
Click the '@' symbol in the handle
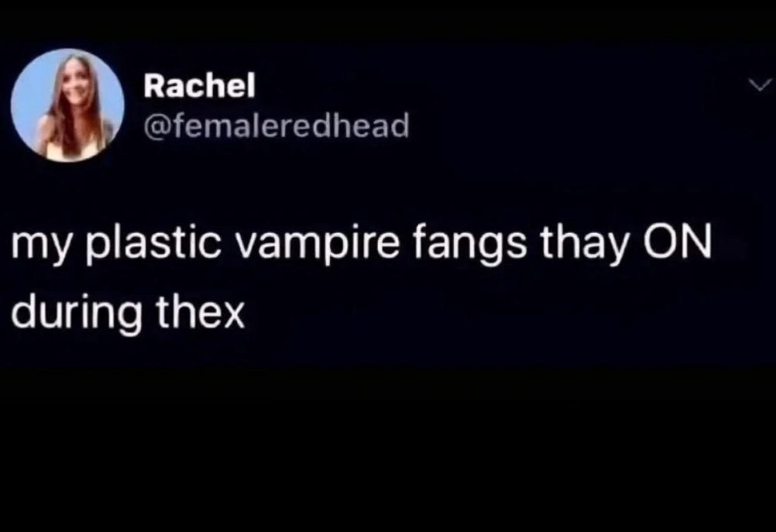[x=156, y=127]
